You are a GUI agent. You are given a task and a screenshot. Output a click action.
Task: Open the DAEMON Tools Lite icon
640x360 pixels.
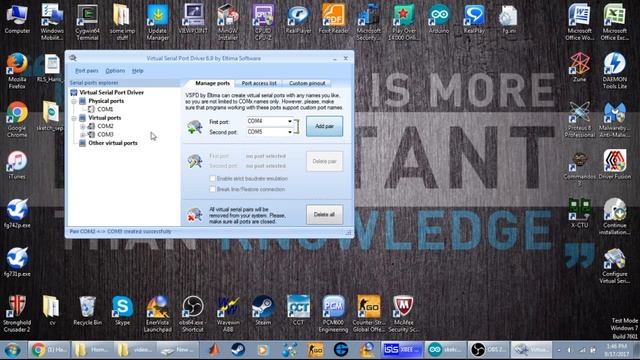pyautogui.click(x=615, y=71)
